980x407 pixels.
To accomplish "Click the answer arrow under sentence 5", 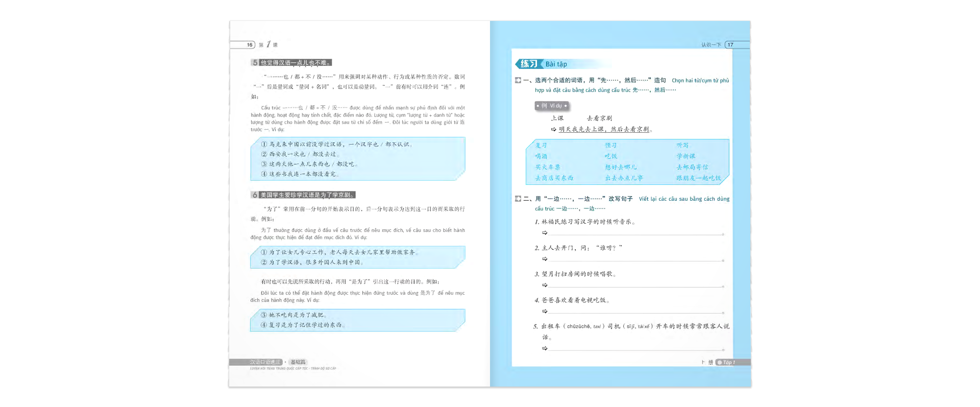I will [545, 348].
